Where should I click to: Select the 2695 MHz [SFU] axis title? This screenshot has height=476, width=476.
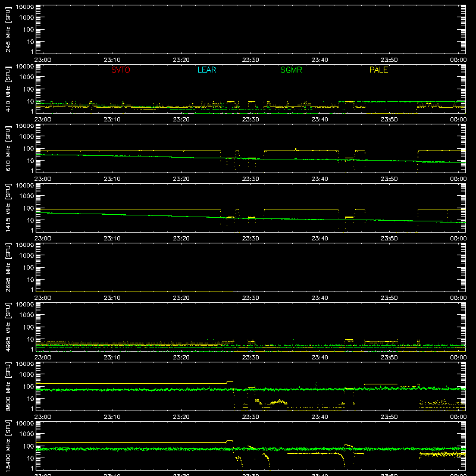[8, 267]
